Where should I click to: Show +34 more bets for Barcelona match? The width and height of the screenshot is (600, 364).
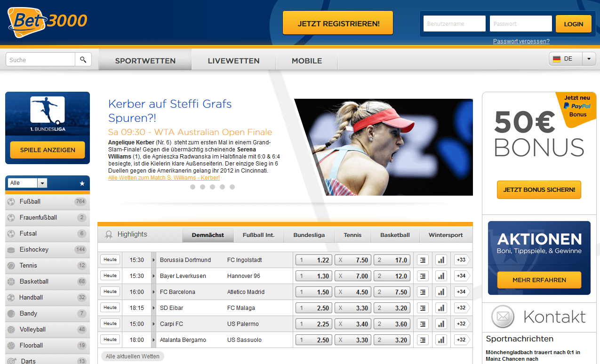[x=462, y=292]
